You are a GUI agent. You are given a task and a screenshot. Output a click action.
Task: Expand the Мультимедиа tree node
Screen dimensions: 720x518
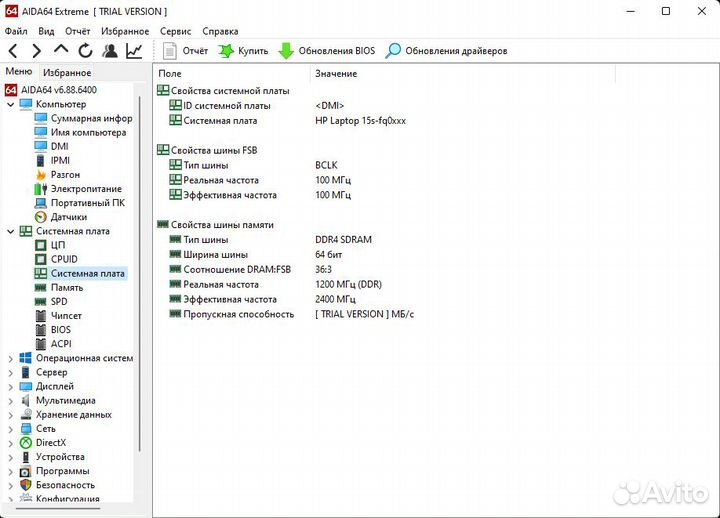(x=12, y=400)
